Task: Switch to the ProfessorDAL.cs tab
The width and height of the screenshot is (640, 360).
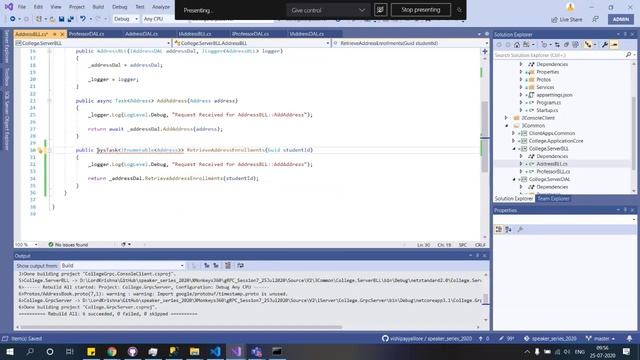Action: click(86, 34)
